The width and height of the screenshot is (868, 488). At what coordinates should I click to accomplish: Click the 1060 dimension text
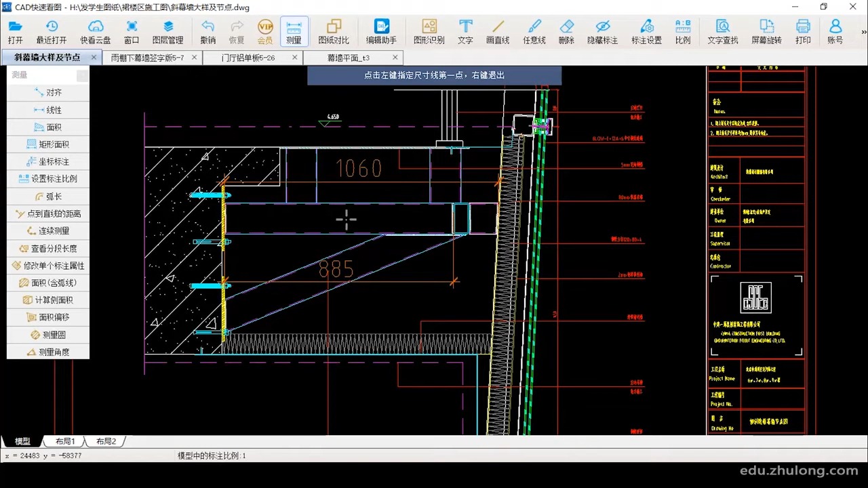click(x=359, y=169)
